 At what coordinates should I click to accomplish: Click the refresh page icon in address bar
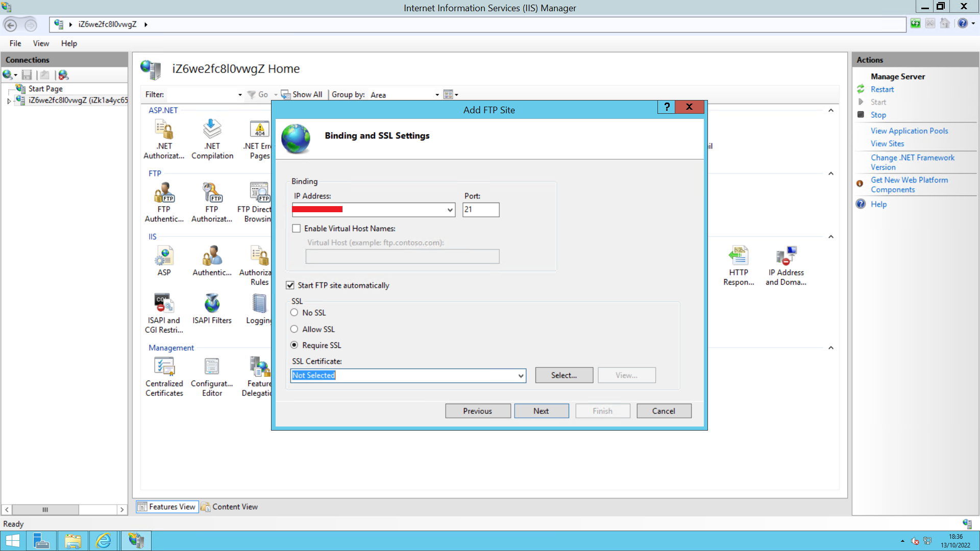(x=915, y=23)
